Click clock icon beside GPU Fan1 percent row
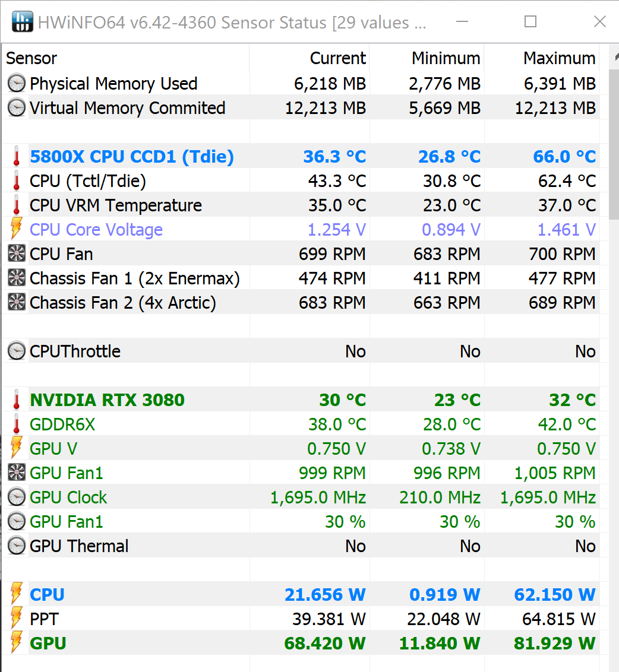The width and height of the screenshot is (619, 672). coord(17,522)
